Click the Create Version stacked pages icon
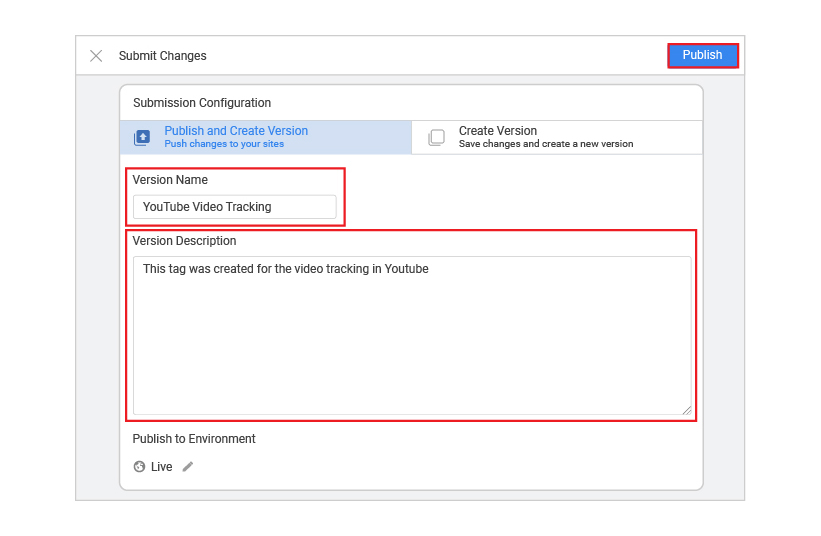Image resolution: width=821 pixels, height=536 pixels. 436,138
